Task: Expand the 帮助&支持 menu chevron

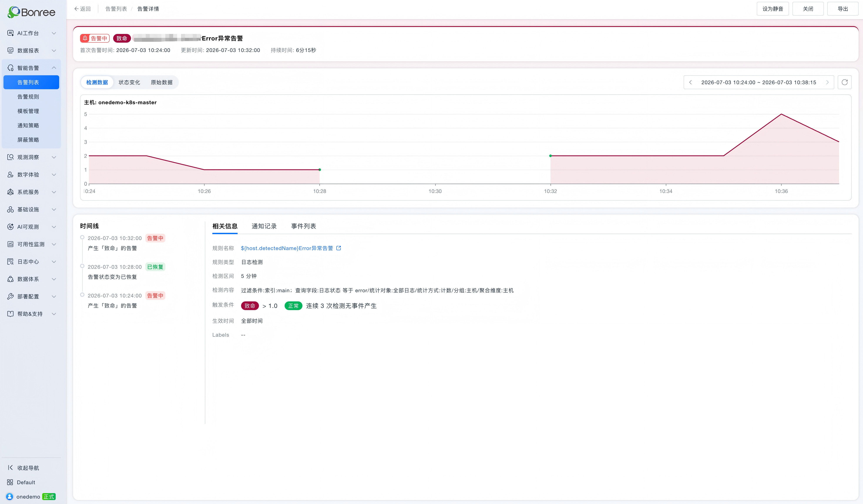Action: (x=54, y=314)
